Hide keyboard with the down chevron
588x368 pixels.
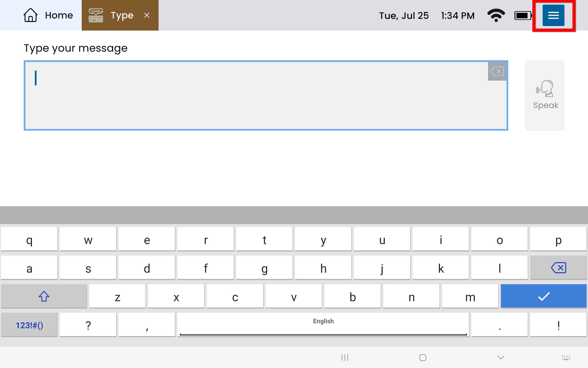click(x=500, y=357)
